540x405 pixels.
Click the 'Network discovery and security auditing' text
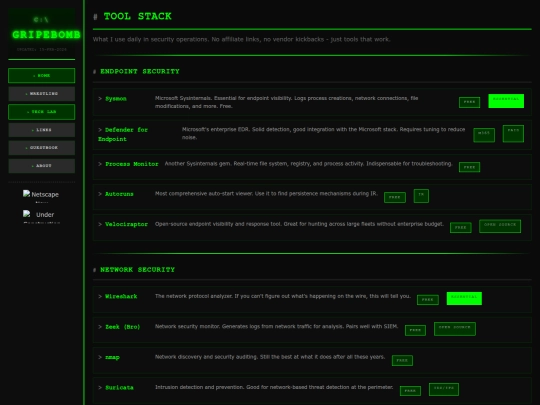(270, 357)
